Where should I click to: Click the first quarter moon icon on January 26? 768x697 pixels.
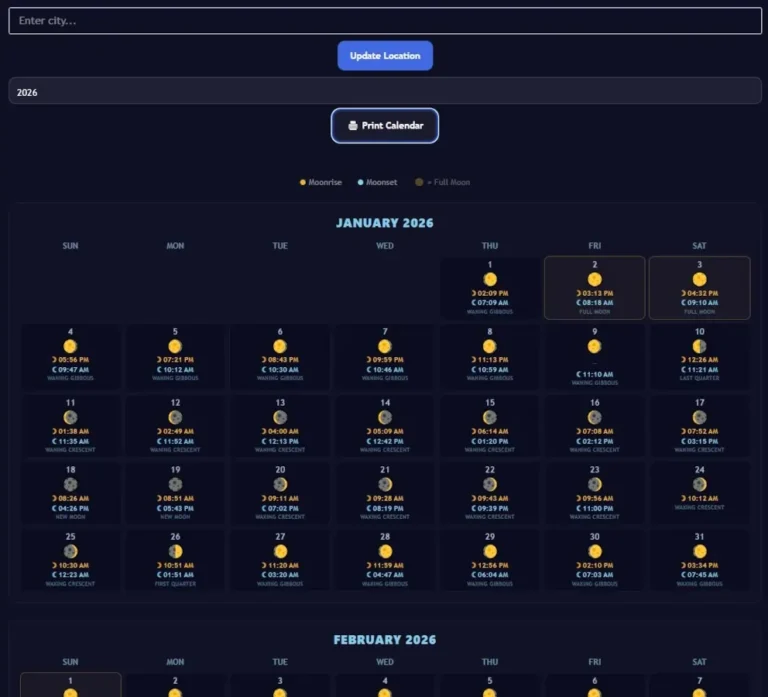click(x=175, y=552)
